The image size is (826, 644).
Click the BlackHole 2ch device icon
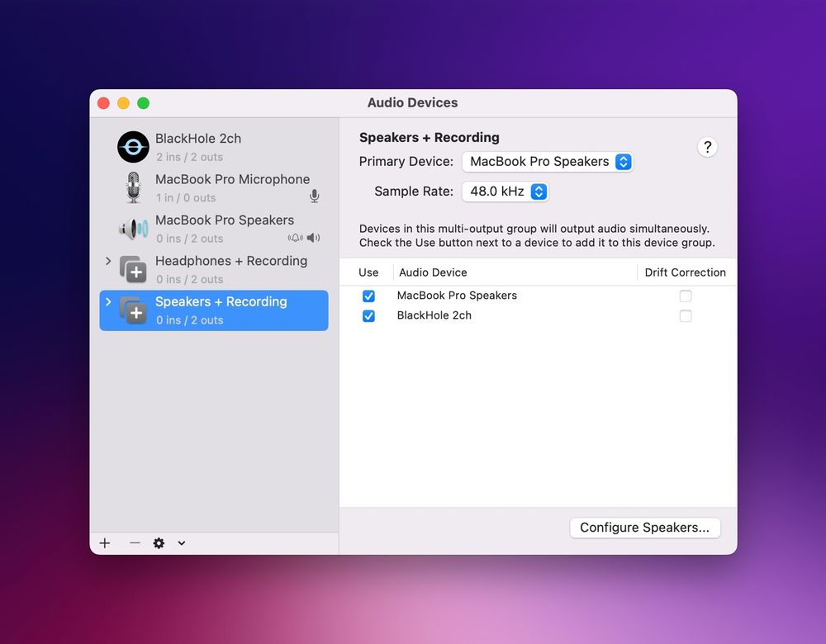coord(133,147)
